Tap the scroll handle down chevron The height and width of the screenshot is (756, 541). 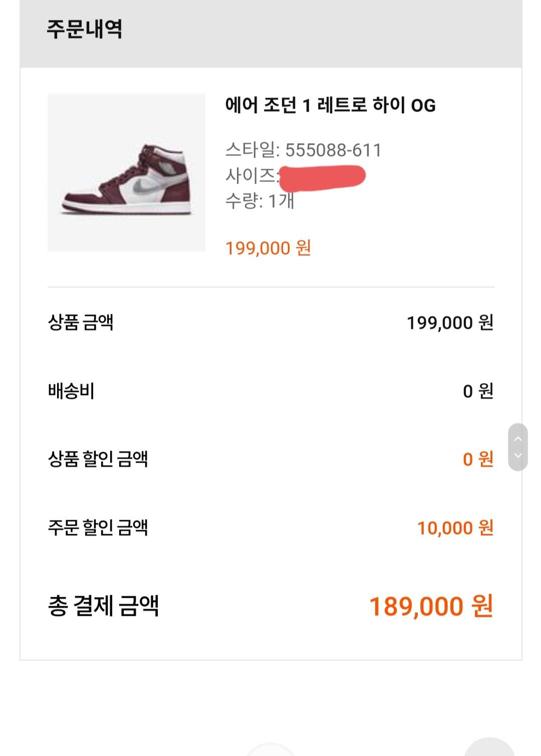tap(518, 456)
